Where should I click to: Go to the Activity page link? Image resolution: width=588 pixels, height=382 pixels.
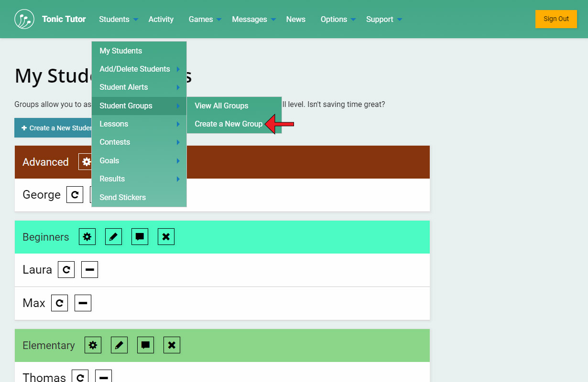click(161, 20)
